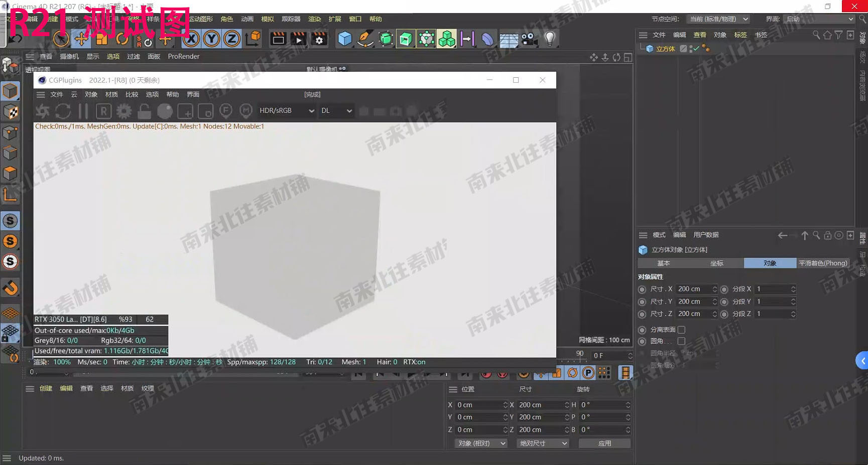Render active view clapperboard icon

(x=278, y=39)
